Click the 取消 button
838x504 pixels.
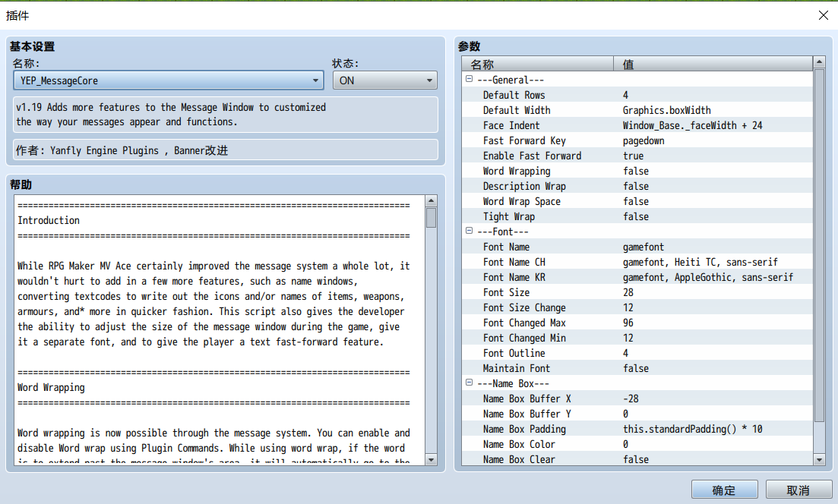point(798,490)
